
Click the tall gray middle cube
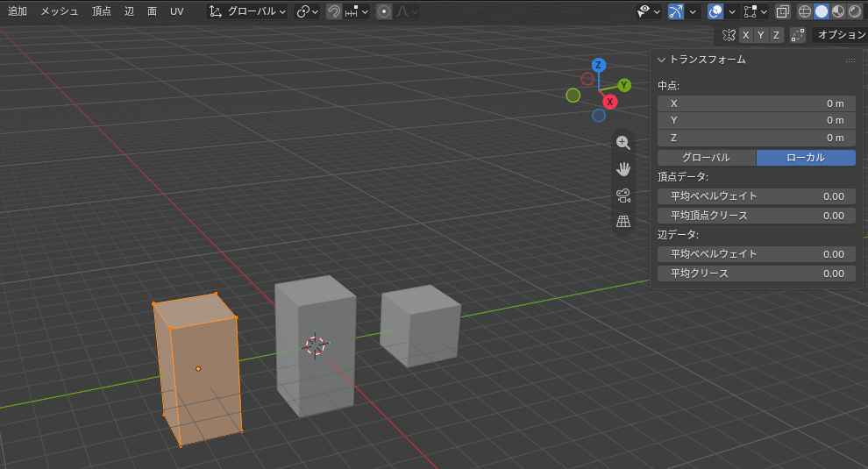[x=316, y=346]
